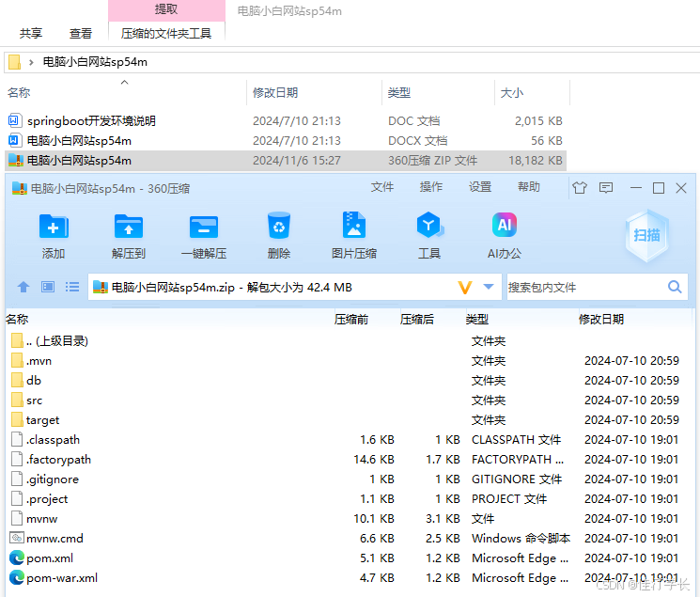The height and width of the screenshot is (597, 700).
Task: Select the springboot开发环境说明 DOC file
Action: 286,121
